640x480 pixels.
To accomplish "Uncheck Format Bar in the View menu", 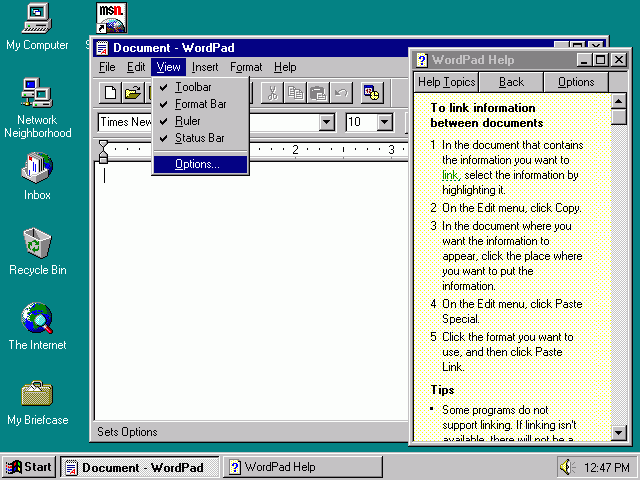I will pos(200,104).
